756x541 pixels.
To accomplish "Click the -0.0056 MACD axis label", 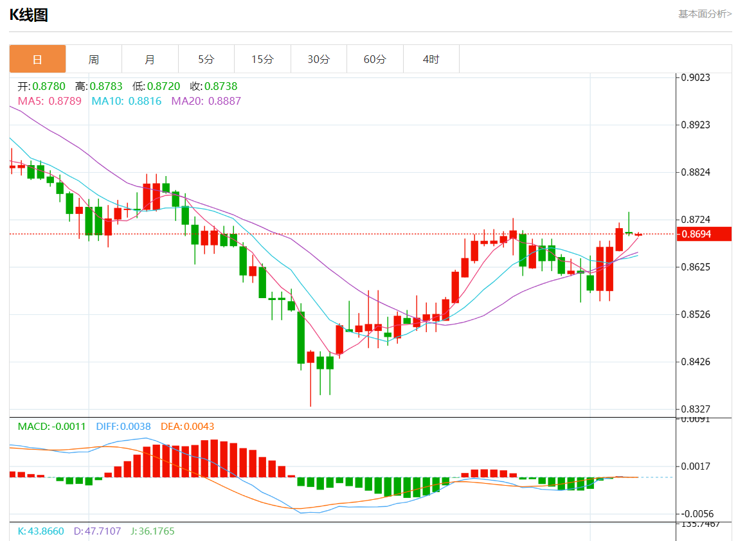I will [696, 514].
